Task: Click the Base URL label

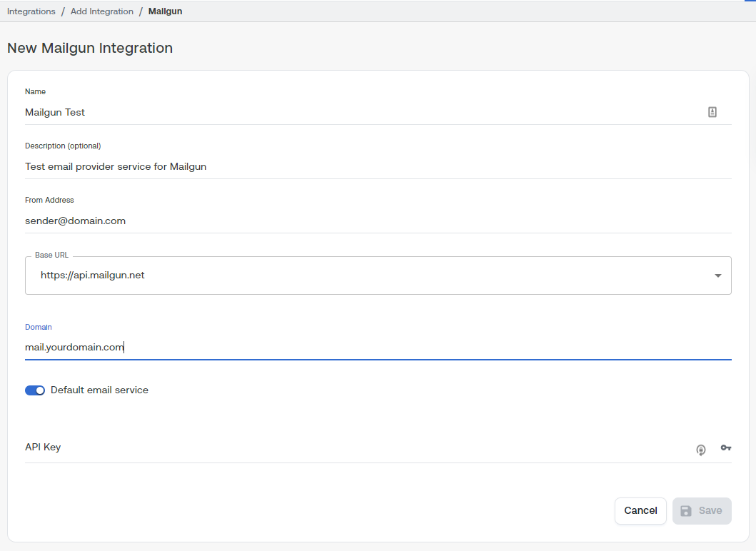Action: [x=51, y=255]
